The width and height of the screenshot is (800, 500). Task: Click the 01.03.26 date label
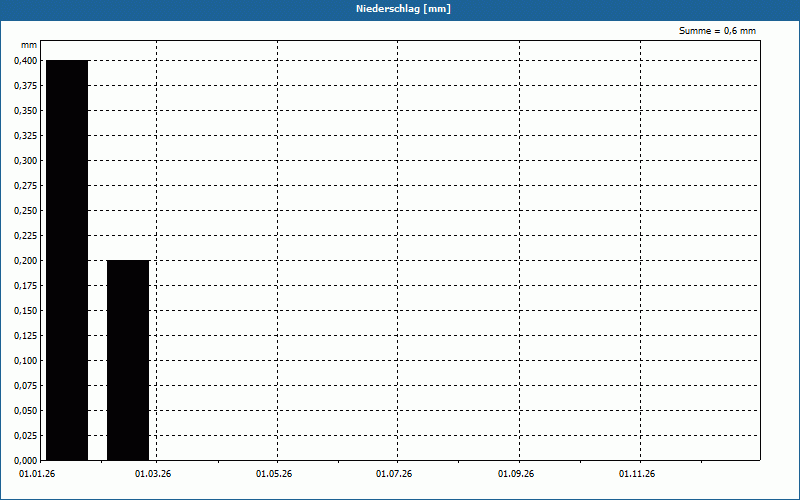(x=153, y=474)
